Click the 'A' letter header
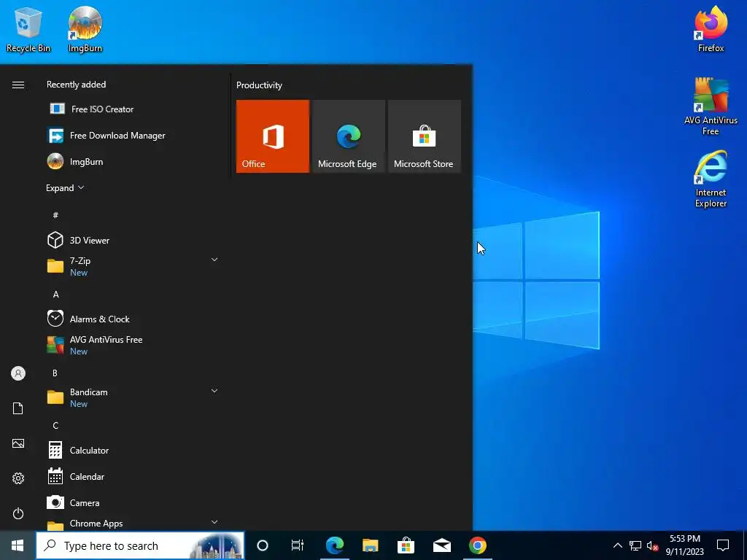 pos(55,295)
